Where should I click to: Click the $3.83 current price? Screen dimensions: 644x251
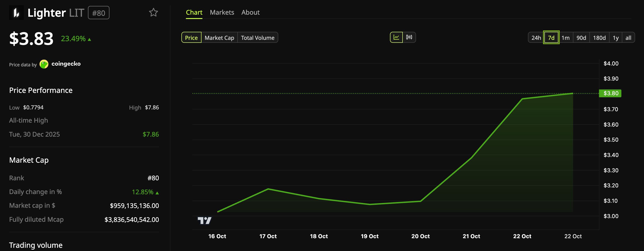click(x=31, y=39)
